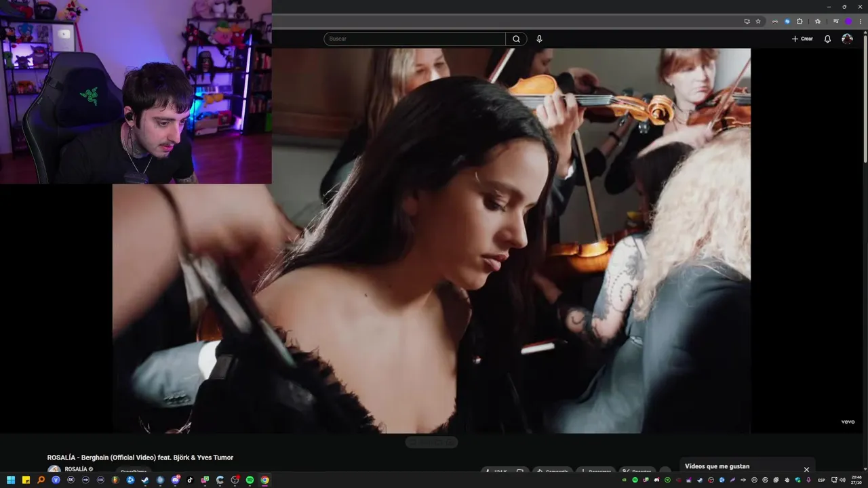Click the Spotify icon in system tray
The width and height of the screenshot is (868, 488).
(x=635, y=480)
